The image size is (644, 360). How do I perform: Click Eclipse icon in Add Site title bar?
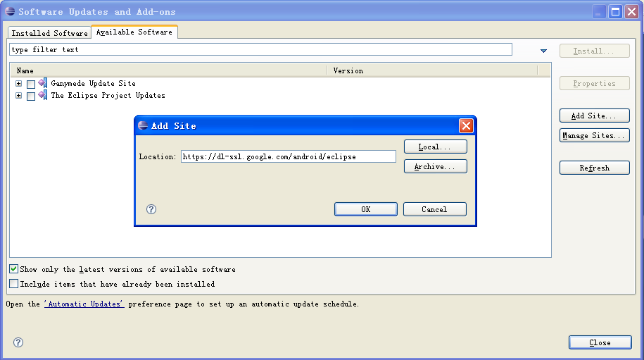click(143, 125)
